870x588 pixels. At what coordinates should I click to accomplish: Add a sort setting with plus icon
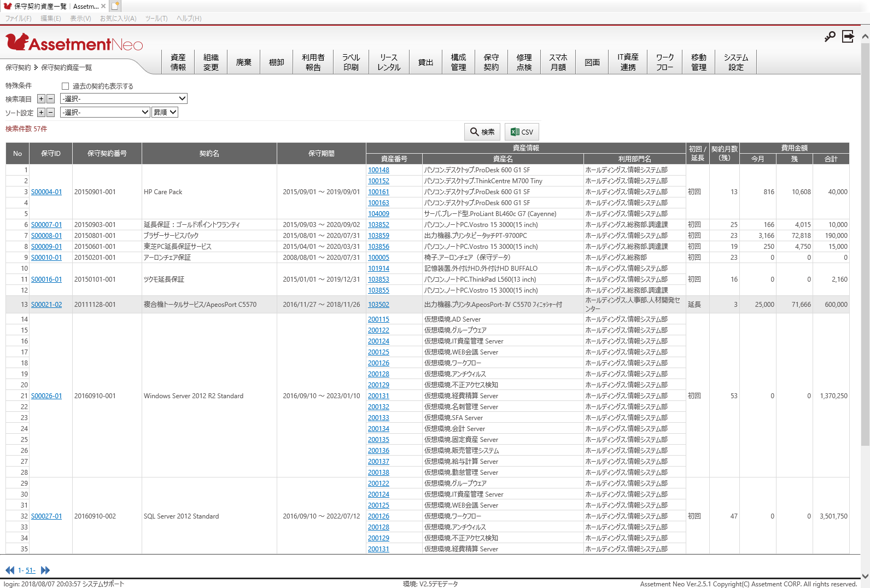(41, 113)
